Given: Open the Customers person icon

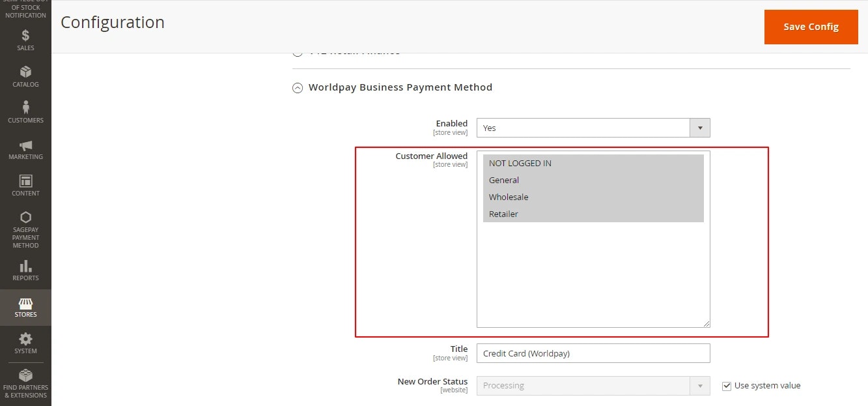Looking at the screenshot, I should [x=25, y=108].
